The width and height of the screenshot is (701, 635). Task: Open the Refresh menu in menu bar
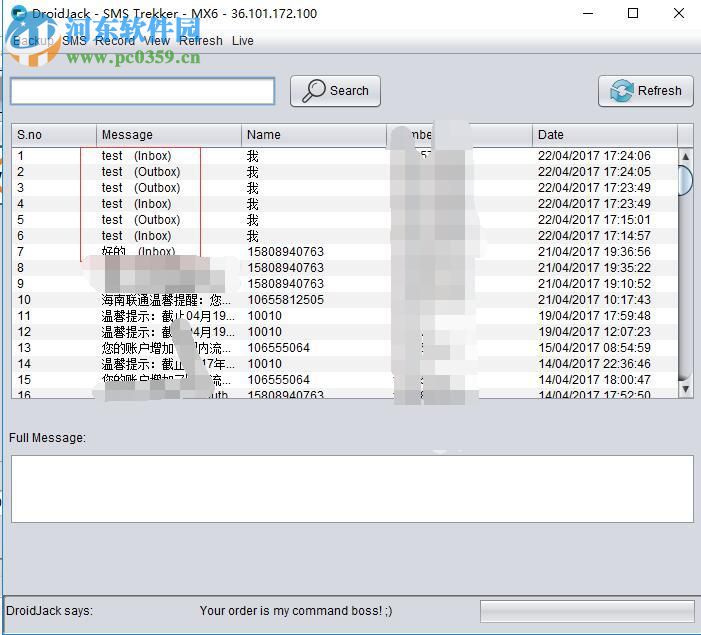201,41
